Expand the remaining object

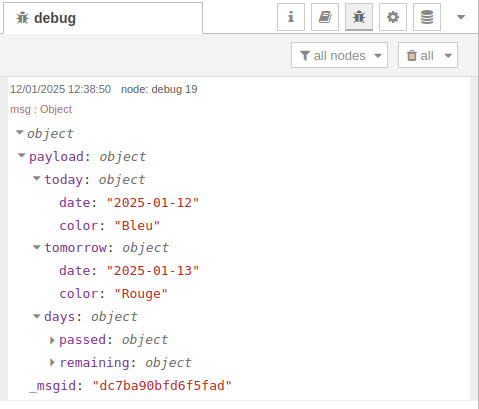pos(52,362)
